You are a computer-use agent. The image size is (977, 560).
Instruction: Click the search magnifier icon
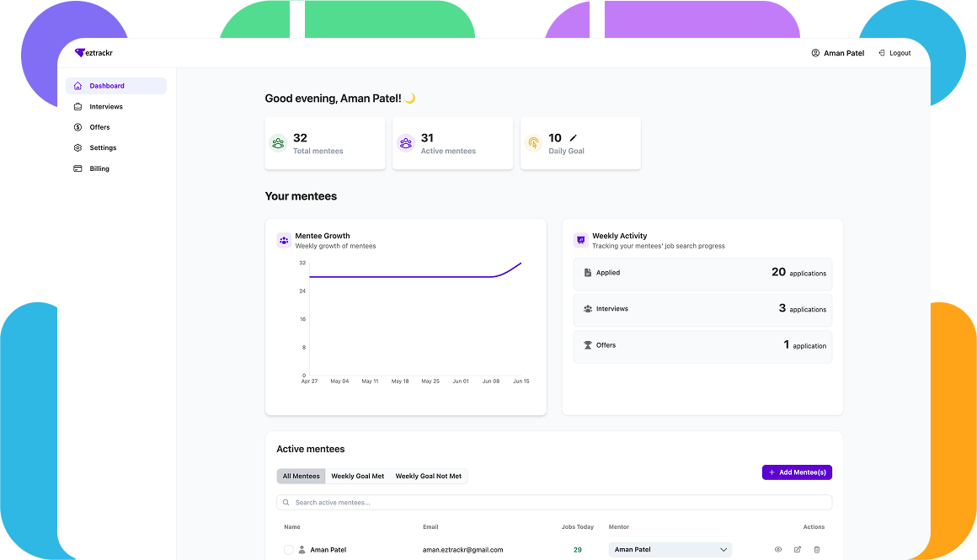(286, 503)
